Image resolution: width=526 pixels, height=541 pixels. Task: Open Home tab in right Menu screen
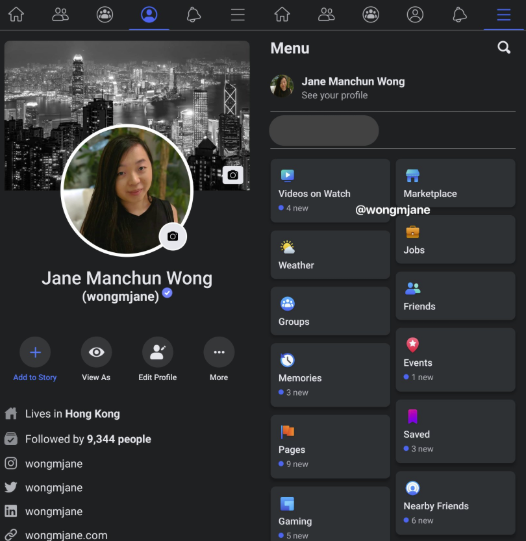(x=282, y=15)
